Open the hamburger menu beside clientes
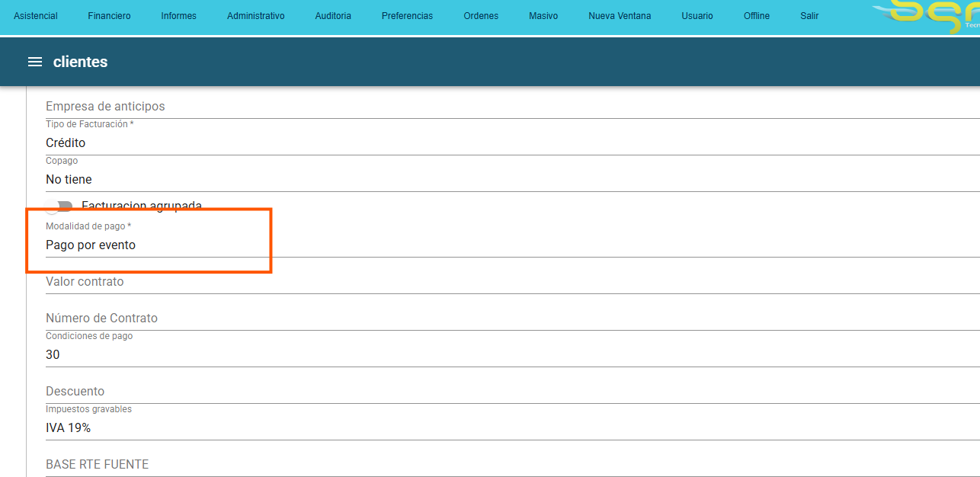 coord(34,62)
